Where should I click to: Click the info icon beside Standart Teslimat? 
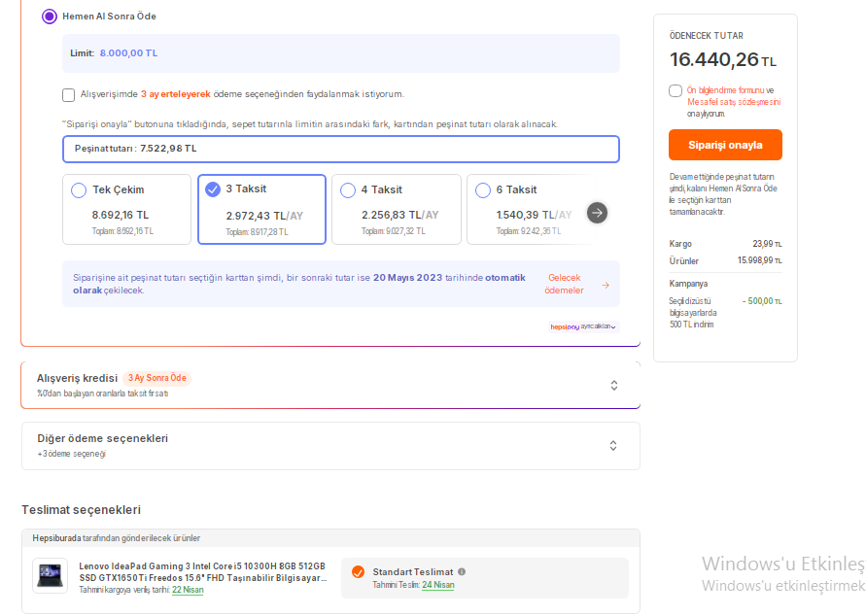462,572
